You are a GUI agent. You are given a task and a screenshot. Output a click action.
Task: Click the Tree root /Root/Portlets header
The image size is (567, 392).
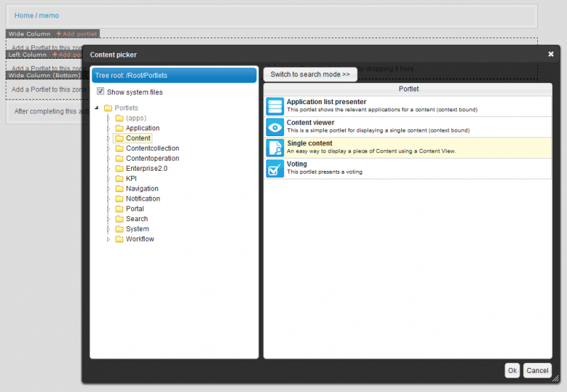[174, 75]
